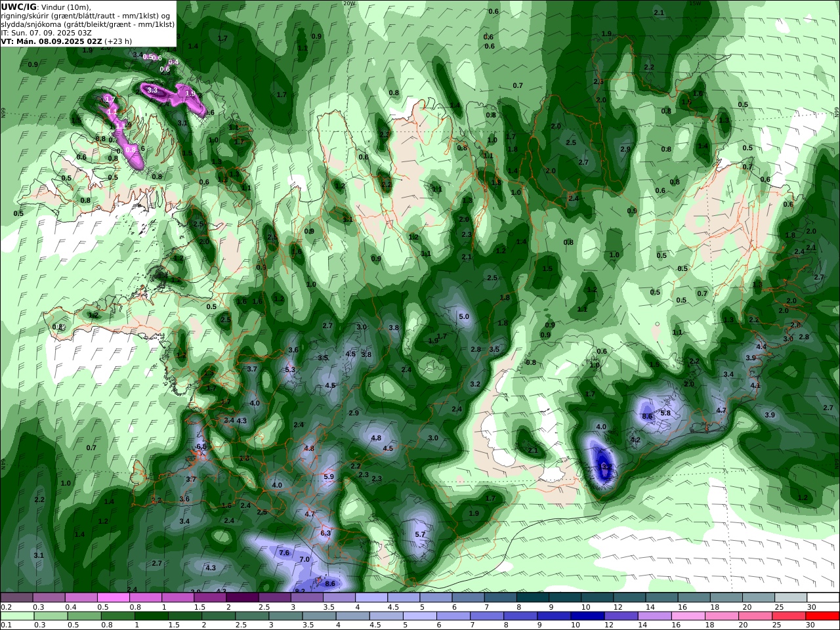Click the 6.3 precipitation value on the map
Screen dimensions: 840x630
click(x=325, y=534)
